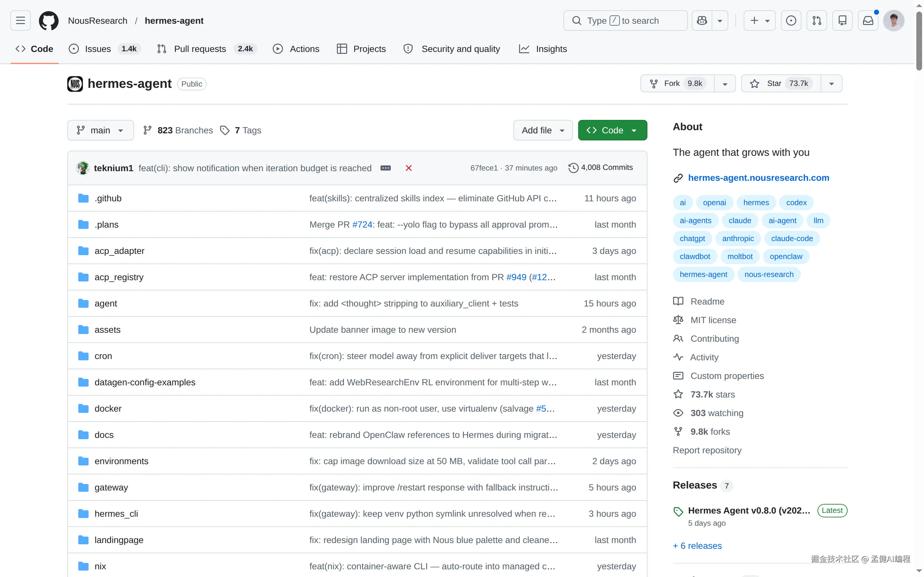Expand the Add file dropdown
The width and height of the screenshot is (924, 577).
pyautogui.click(x=543, y=130)
